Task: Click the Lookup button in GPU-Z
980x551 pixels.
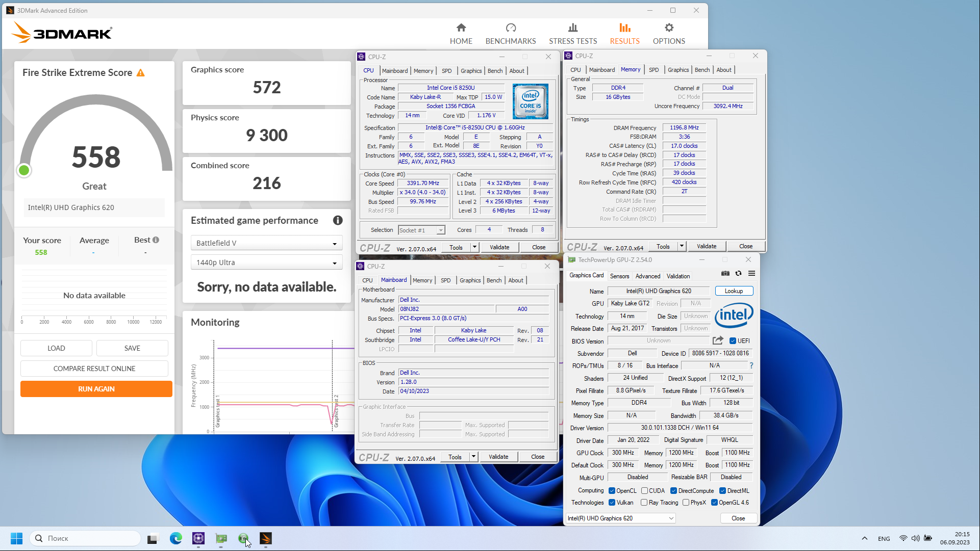Action: 734,291
